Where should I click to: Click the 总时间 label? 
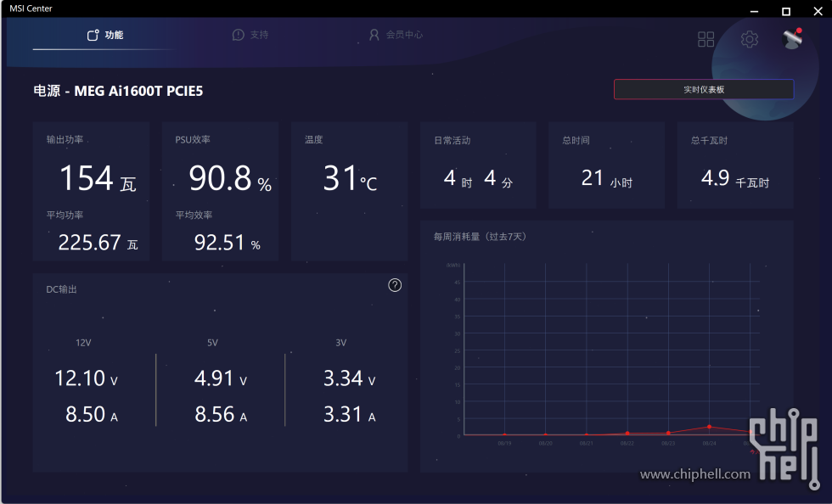point(576,141)
